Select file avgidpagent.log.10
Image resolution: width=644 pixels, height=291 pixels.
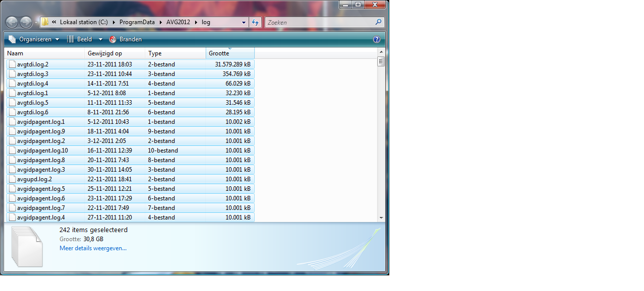[130, 151]
